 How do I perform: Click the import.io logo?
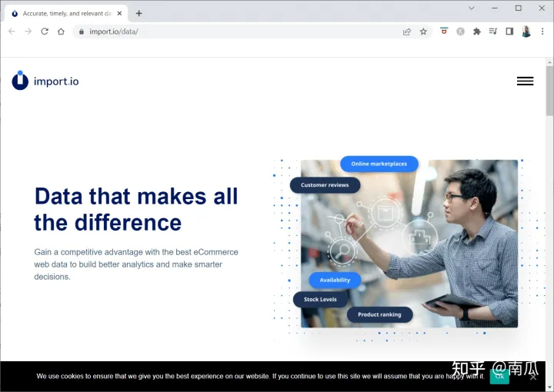click(45, 81)
